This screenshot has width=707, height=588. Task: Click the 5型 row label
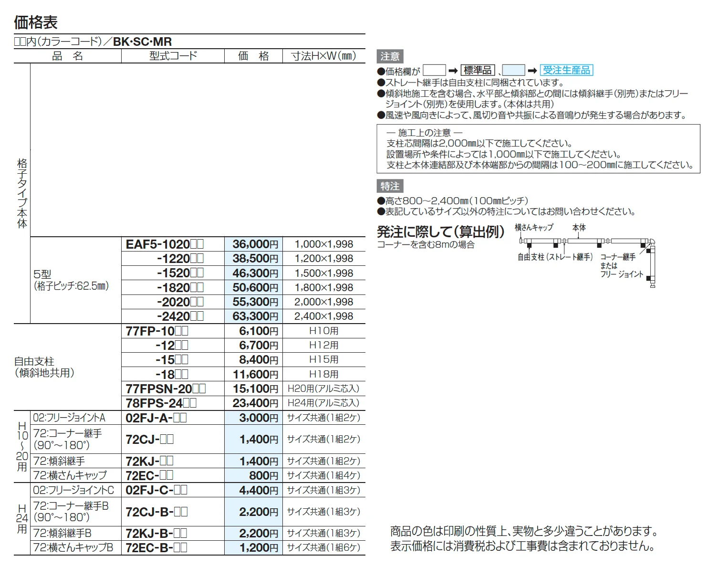tap(42, 274)
